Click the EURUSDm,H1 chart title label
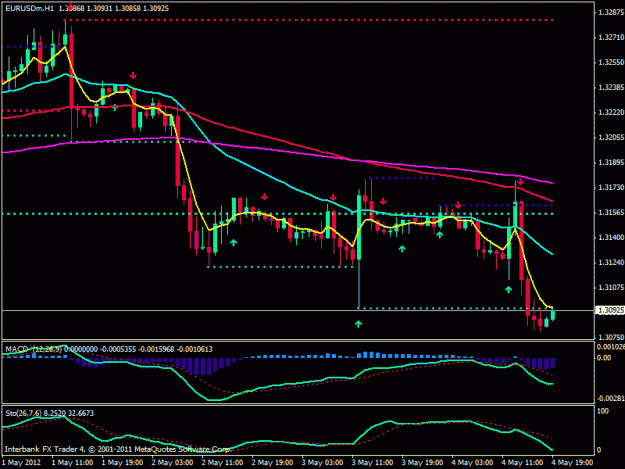Viewport: 625px width, 469px height. 29,8
